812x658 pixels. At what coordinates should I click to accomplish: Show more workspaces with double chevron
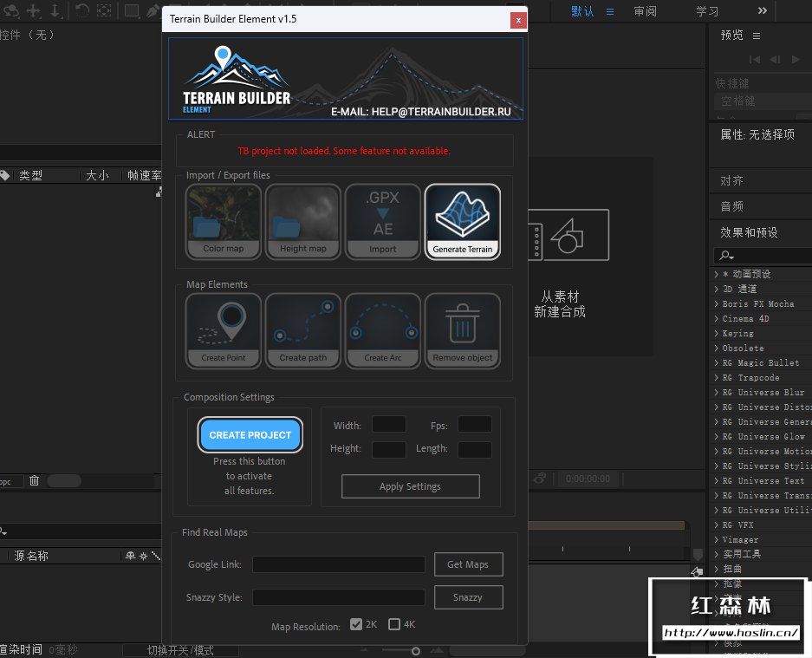click(763, 11)
